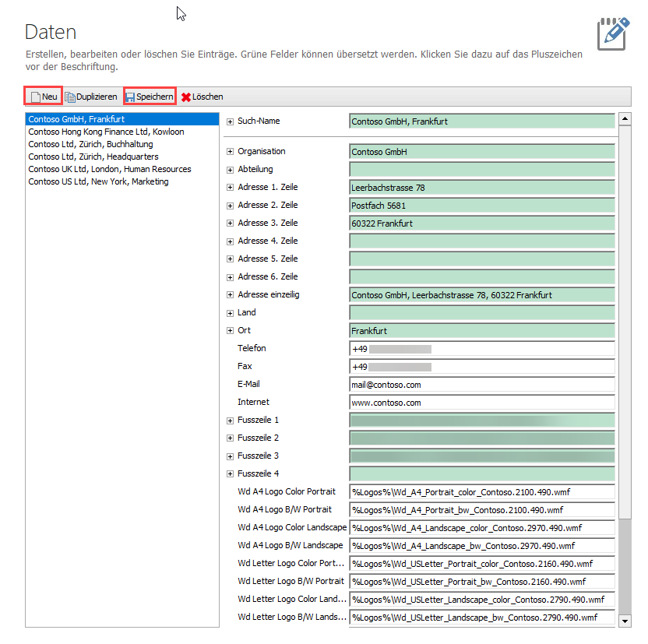Image resolution: width=648 pixels, height=644 pixels.
Task: Edit the Ort field Frankfurt
Action: (482, 331)
